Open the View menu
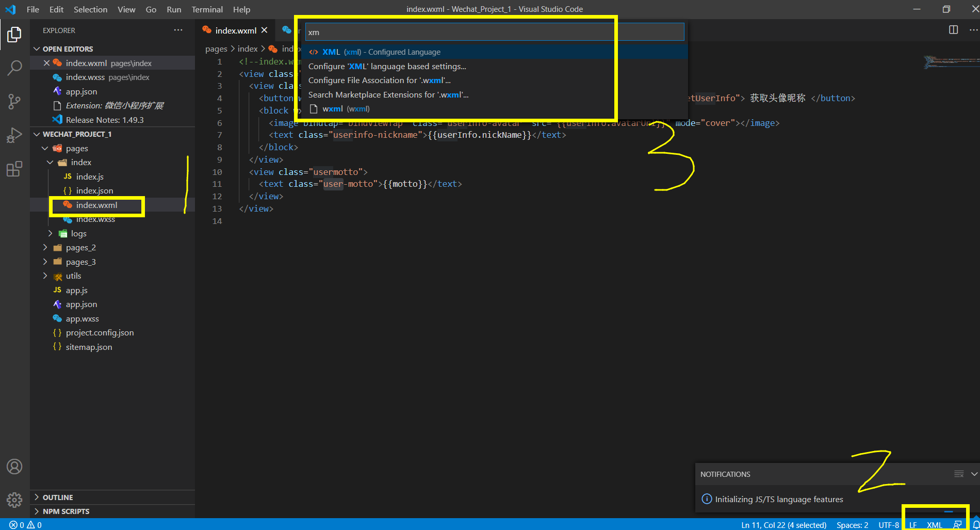The width and height of the screenshot is (980, 530). [x=126, y=9]
